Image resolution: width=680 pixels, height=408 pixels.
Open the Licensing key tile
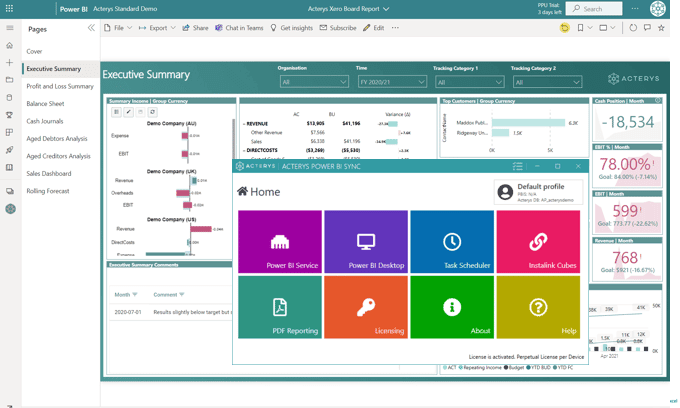[366, 307]
